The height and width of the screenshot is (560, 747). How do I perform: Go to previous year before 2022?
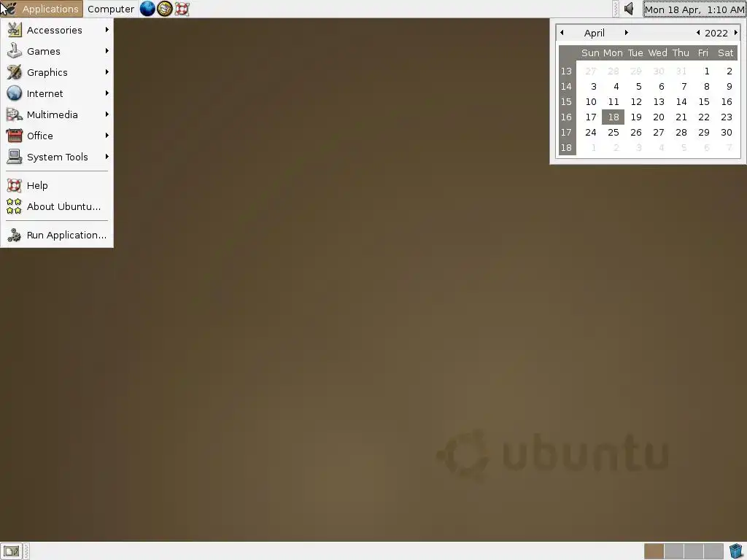[x=698, y=32]
